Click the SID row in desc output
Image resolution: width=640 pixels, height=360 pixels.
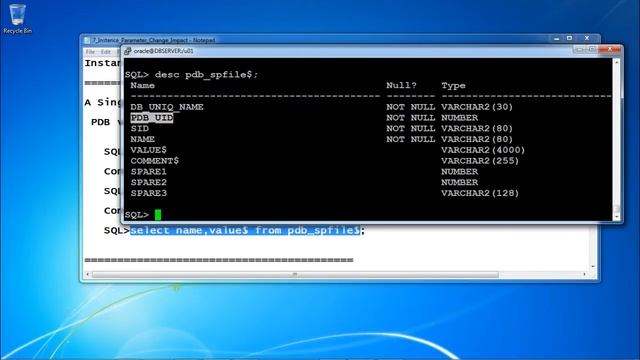click(140, 128)
